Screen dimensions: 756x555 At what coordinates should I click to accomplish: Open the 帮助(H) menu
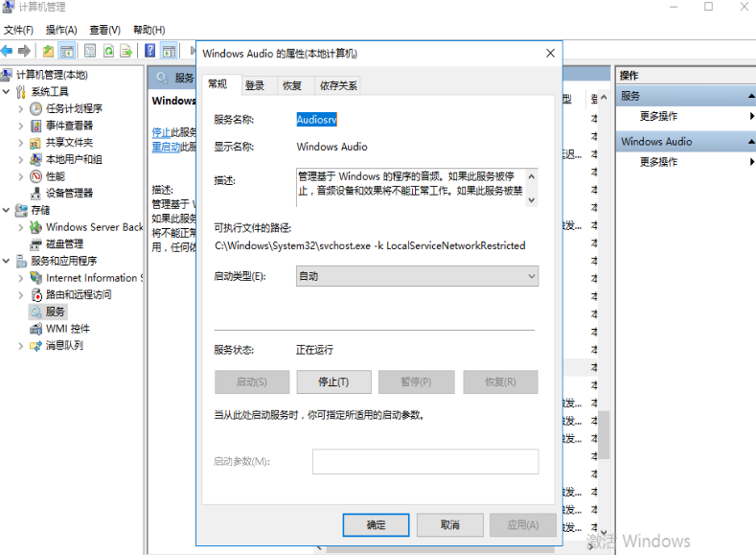(x=149, y=30)
